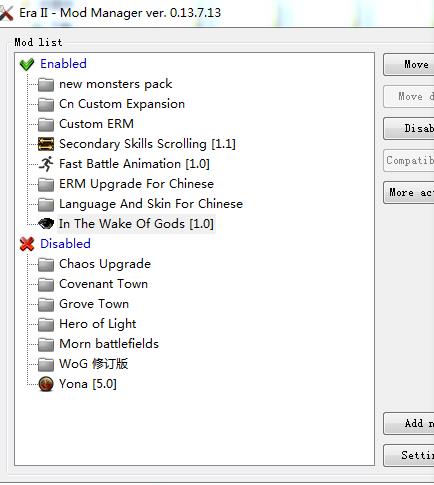Select the 'Morn battlefields' disabled mod

pos(109,344)
